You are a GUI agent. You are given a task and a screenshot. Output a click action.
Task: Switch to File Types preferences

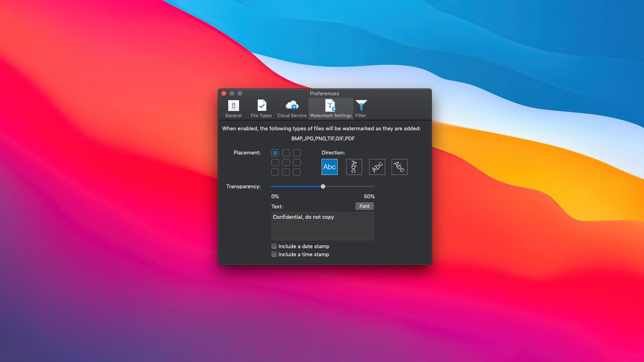pyautogui.click(x=261, y=109)
